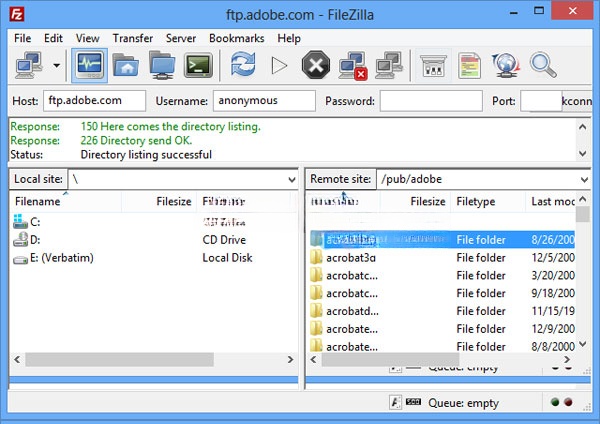Click the green activity indicator light
The image size is (600, 424).
pyautogui.click(x=555, y=402)
